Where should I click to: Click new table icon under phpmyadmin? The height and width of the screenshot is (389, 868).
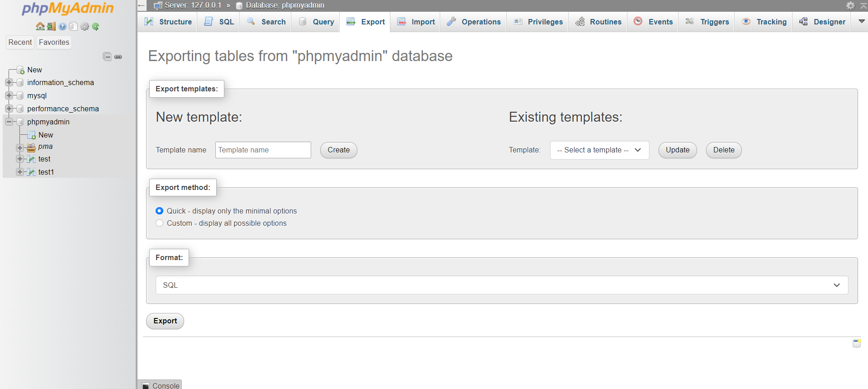[32, 135]
